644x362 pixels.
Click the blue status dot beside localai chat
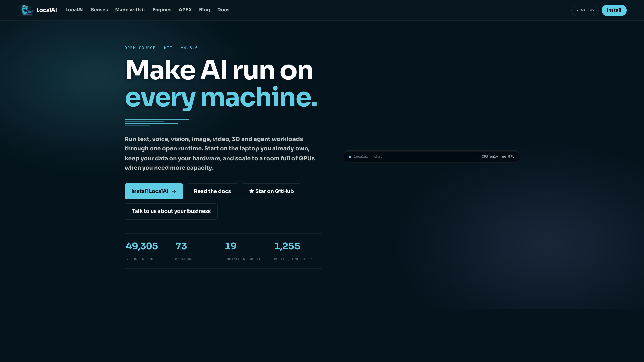tap(350, 157)
